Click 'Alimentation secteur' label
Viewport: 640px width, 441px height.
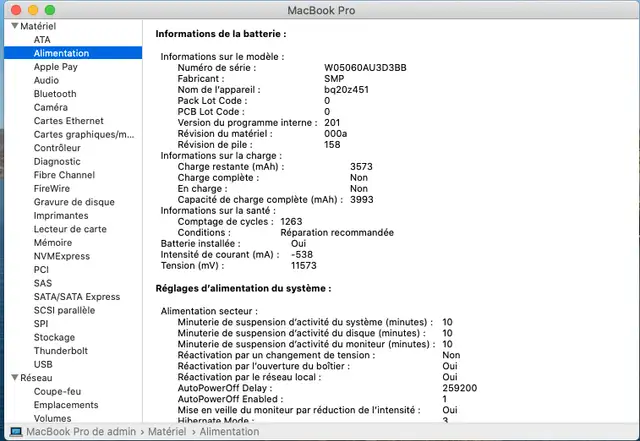click(x=209, y=311)
